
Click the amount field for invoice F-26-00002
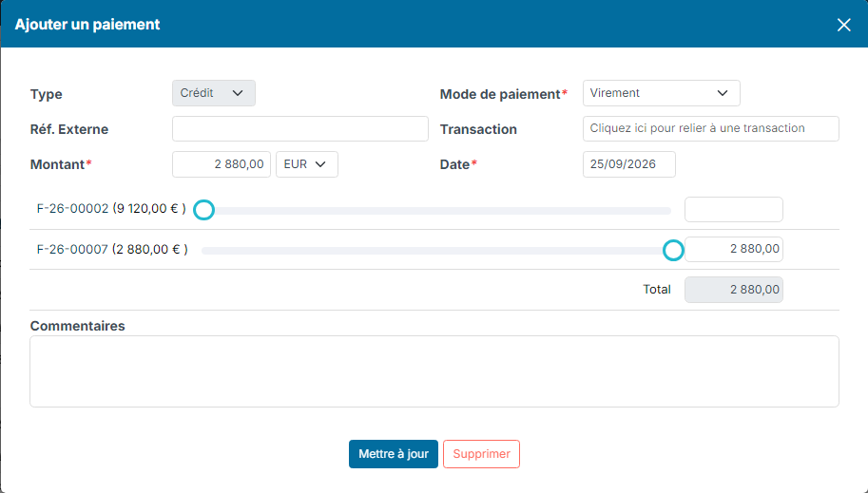[x=734, y=210]
